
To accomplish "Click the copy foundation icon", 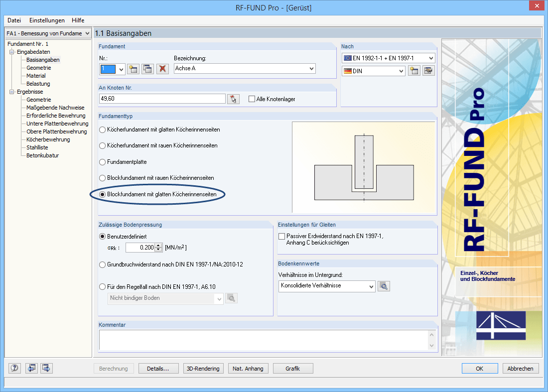I will 148,69.
